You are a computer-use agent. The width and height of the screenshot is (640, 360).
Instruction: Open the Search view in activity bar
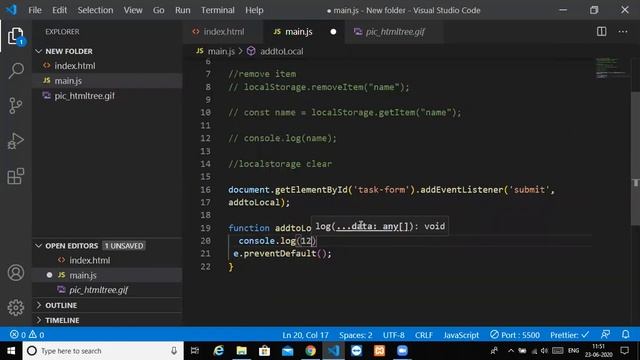point(16,71)
